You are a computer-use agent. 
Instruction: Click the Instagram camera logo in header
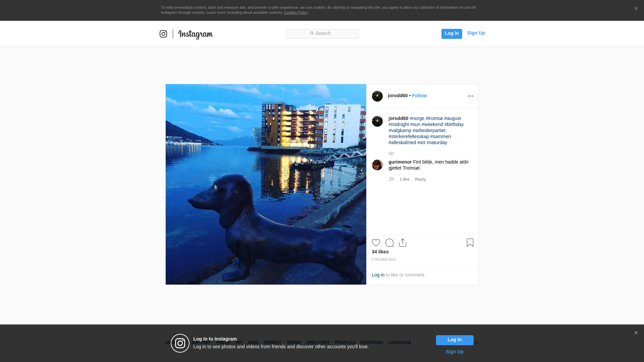pyautogui.click(x=163, y=34)
